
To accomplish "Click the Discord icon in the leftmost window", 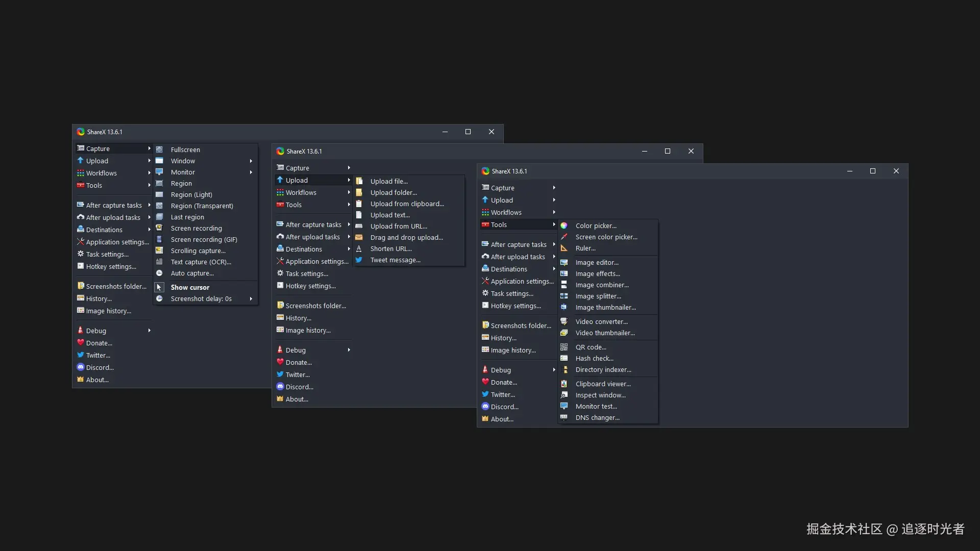I will [81, 367].
